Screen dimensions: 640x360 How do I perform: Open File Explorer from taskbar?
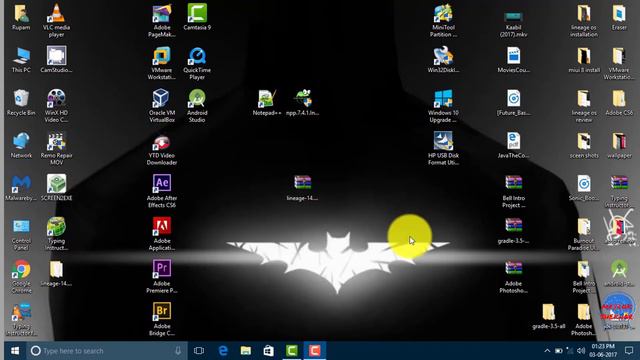(x=246, y=351)
